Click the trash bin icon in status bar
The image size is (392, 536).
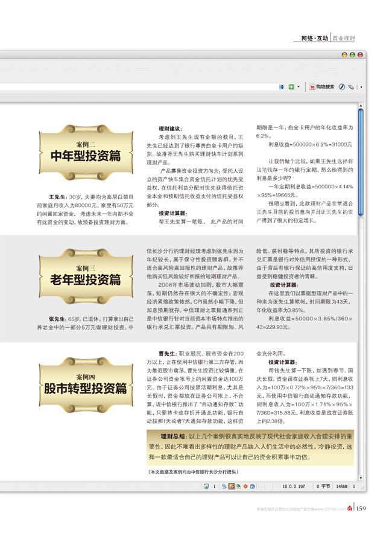(206, 486)
